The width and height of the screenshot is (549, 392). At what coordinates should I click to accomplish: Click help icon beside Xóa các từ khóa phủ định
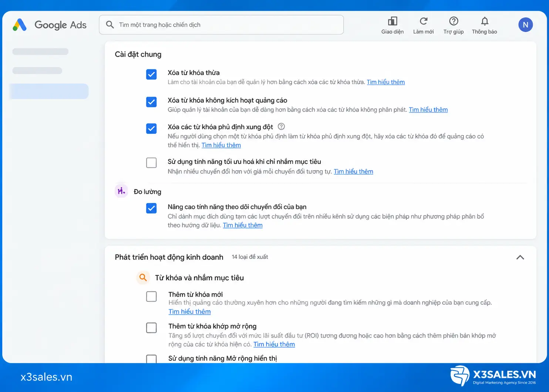click(x=281, y=126)
